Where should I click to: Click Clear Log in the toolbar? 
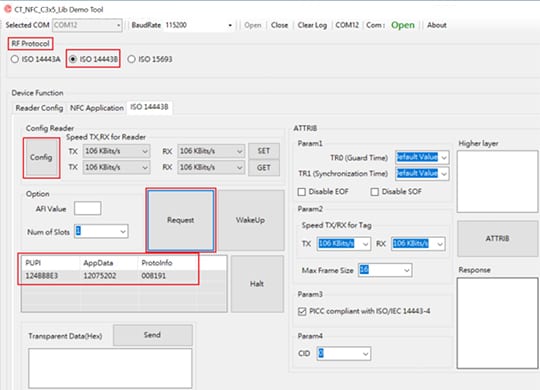tap(312, 25)
